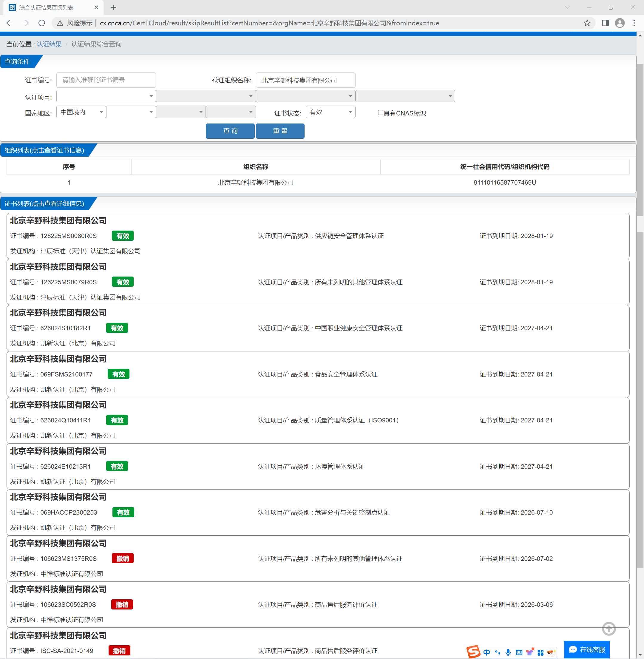
Task: Open the Sogou skin shirt icon
Action: pos(530,652)
